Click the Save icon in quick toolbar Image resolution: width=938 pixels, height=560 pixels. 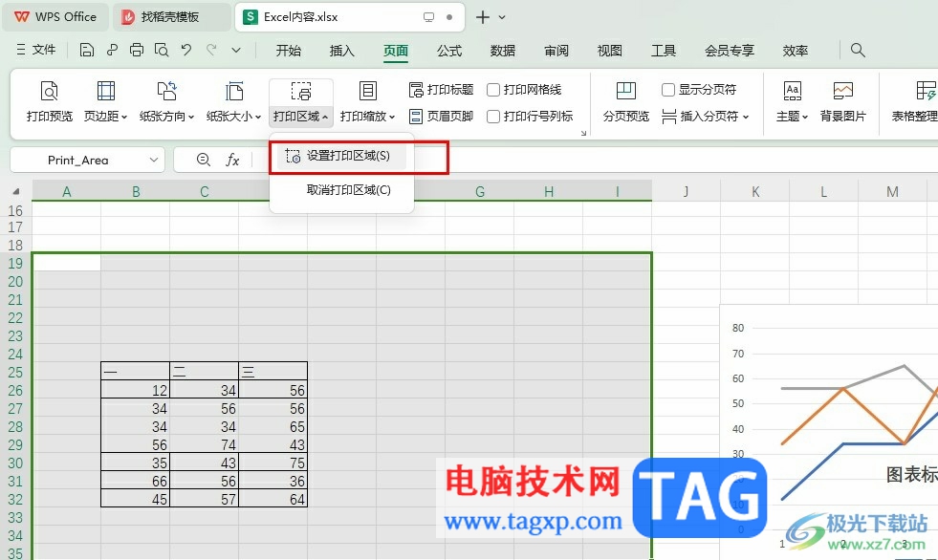point(87,51)
